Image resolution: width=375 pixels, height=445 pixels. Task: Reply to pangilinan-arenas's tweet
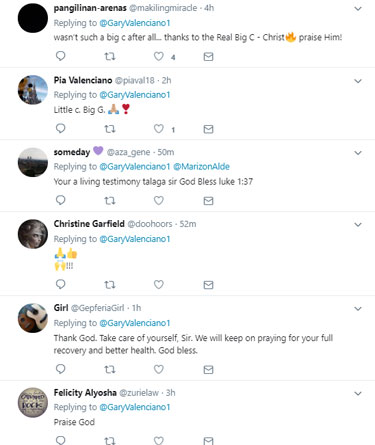[x=60, y=56]
